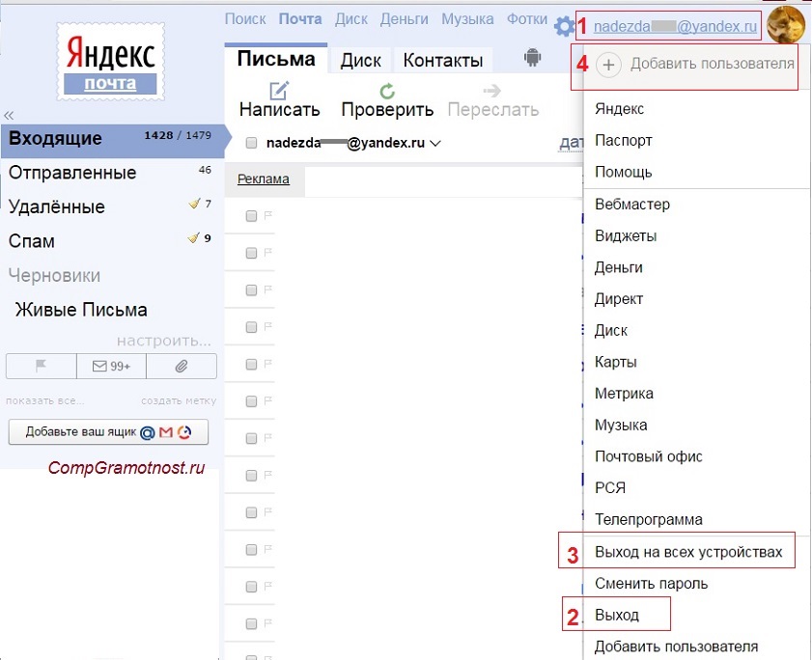Select Почтовый офис in the menu

[649, 457]
